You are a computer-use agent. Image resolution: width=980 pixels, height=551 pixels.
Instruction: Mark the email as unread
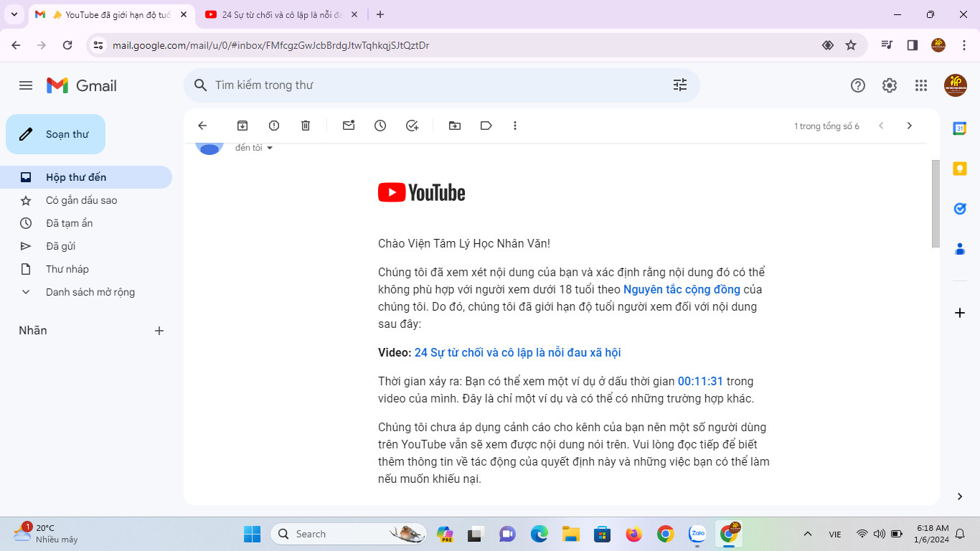pyautogui.click(x=349, y=126)
